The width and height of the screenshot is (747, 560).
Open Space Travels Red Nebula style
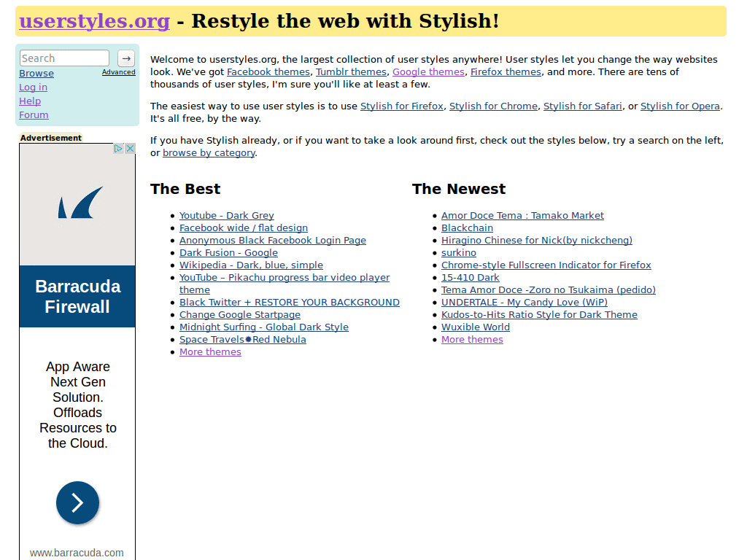[242, 340]
